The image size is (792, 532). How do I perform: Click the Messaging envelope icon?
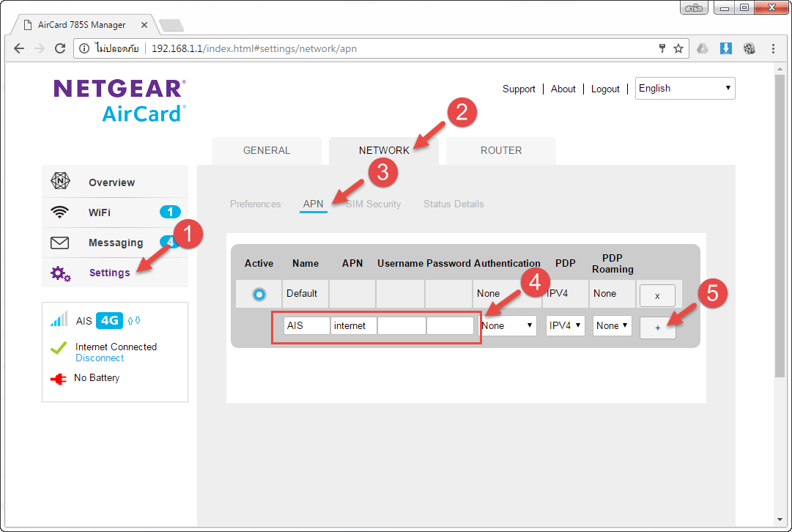click(59, 243)
